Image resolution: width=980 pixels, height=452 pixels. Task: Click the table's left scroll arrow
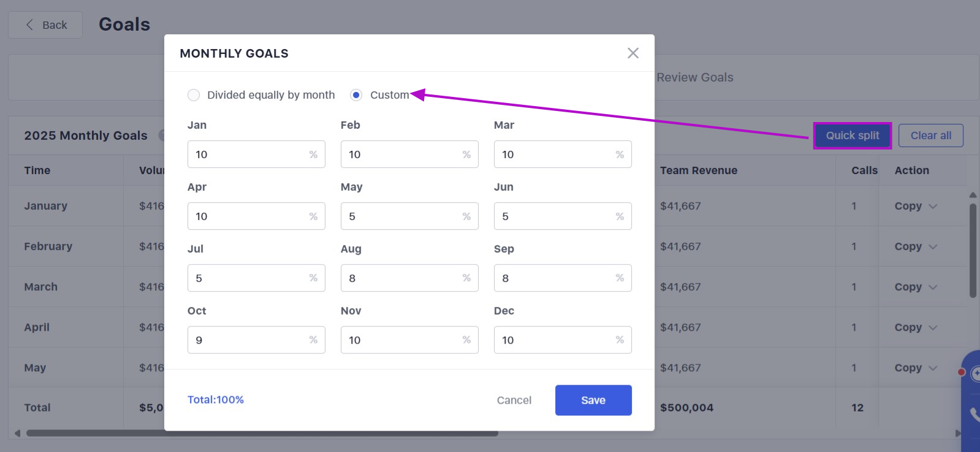click(x=17, y=433)
